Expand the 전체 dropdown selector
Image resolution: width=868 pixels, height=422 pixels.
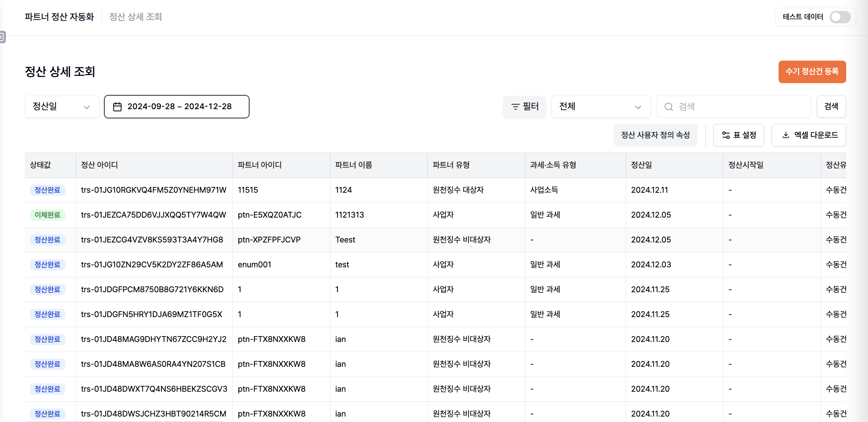[600, 107]
